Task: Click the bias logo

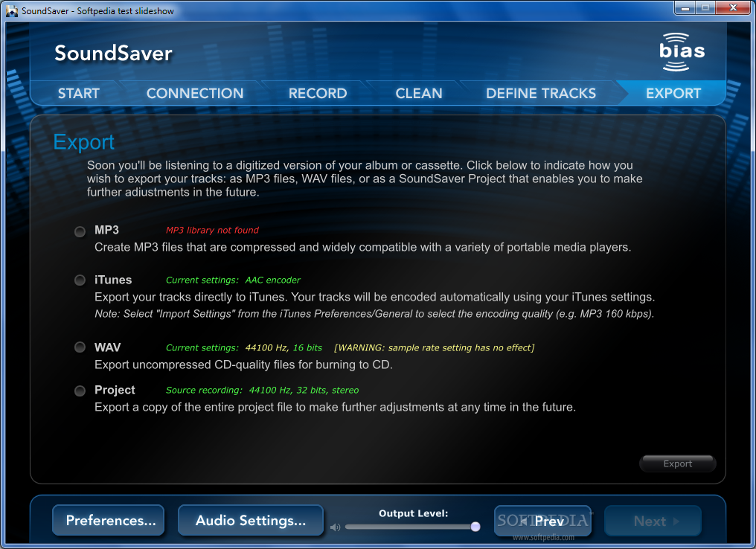Action: click(x=682, y=51)
